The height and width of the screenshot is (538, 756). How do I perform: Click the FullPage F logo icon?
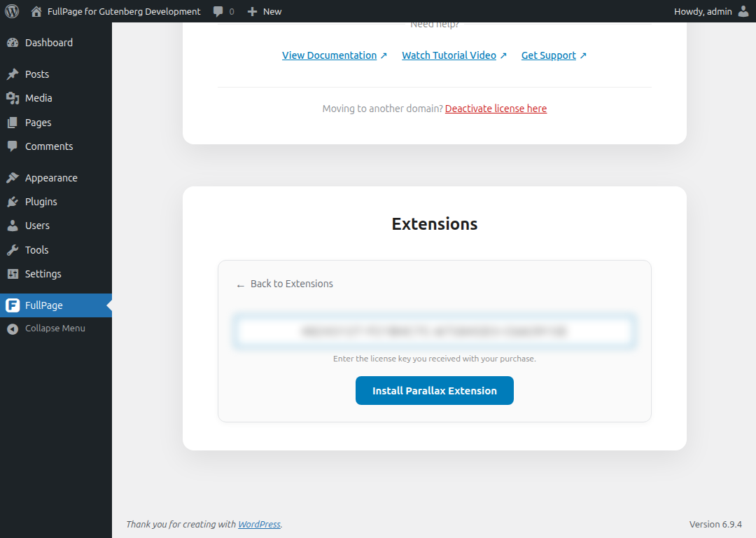[x=13, y=305]
